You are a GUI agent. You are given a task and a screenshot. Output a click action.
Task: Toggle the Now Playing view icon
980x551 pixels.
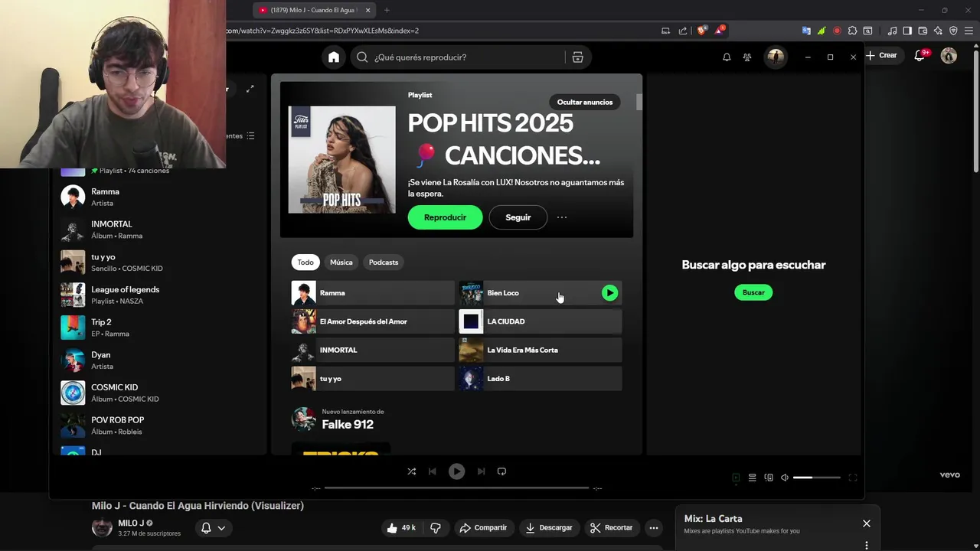pyautogui.click(x=736, y=478)
